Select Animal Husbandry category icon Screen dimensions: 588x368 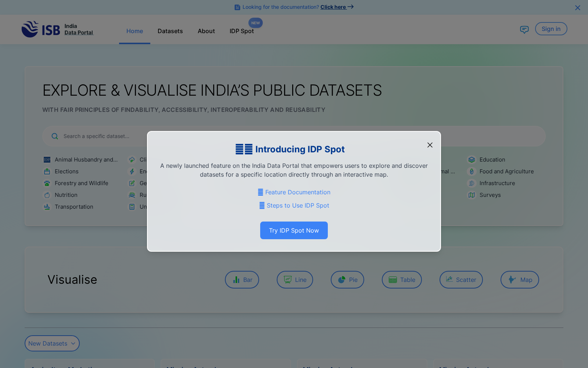[47, 160]
